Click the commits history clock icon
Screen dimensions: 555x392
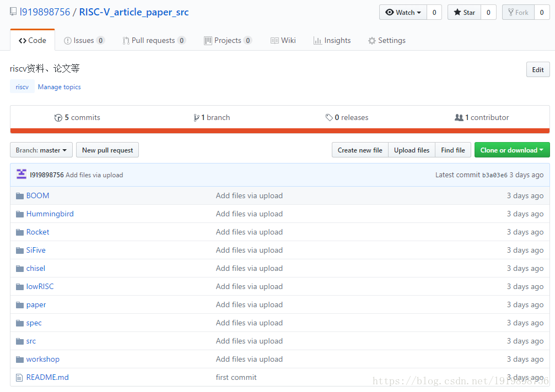pyautogui.click(x=58, y=118)
